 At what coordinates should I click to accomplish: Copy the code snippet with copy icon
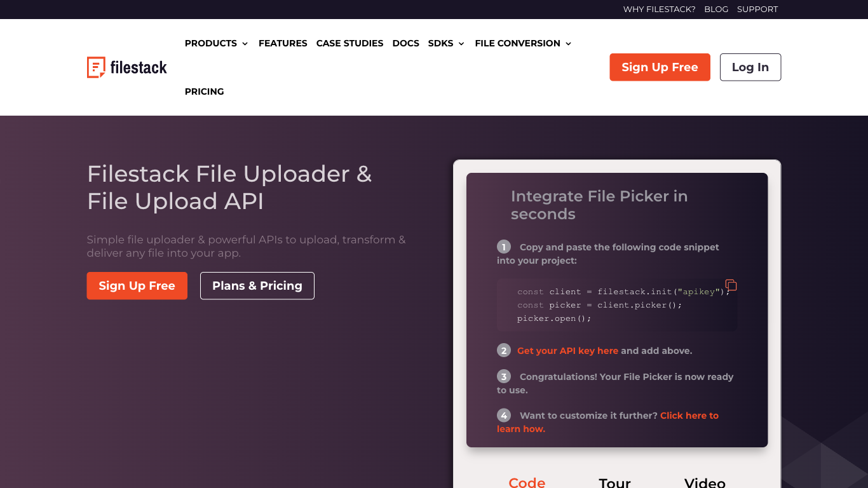(731, 285)
